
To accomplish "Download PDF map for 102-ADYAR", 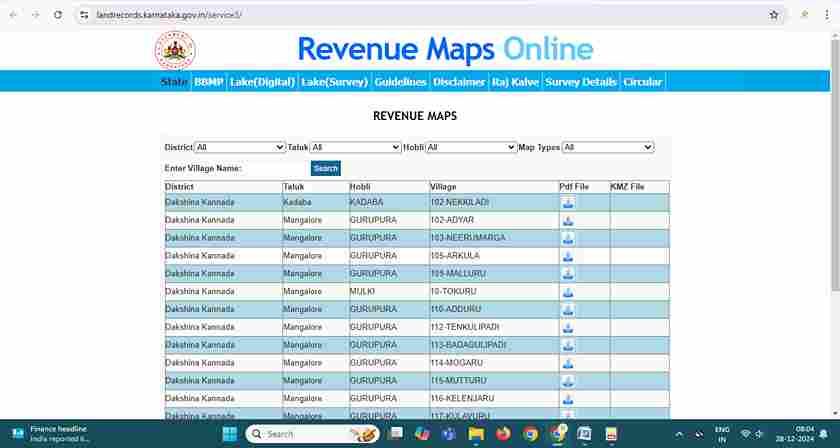I will click(568, 220).
